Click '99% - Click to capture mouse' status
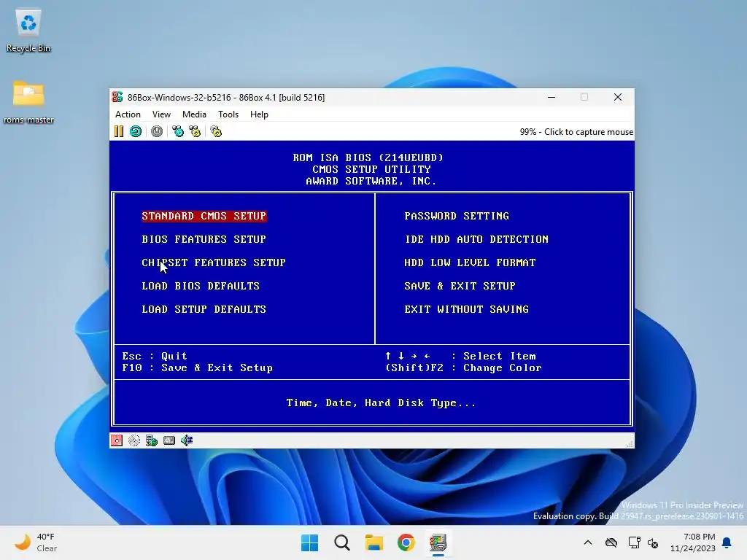Viewport: 747px width, 560px height. [576, 132]
